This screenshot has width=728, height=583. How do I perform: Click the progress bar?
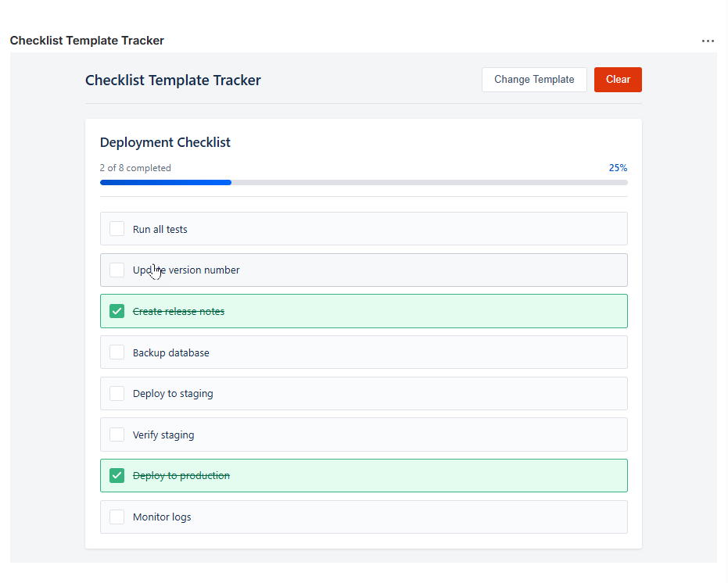(x=364, y=182)
